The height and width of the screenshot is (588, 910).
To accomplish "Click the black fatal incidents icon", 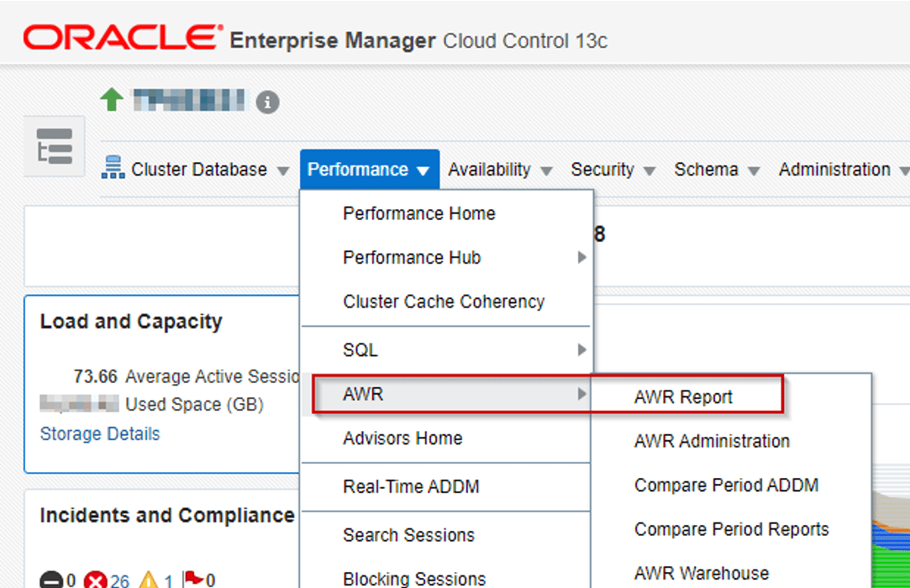I will pos(51,580).
